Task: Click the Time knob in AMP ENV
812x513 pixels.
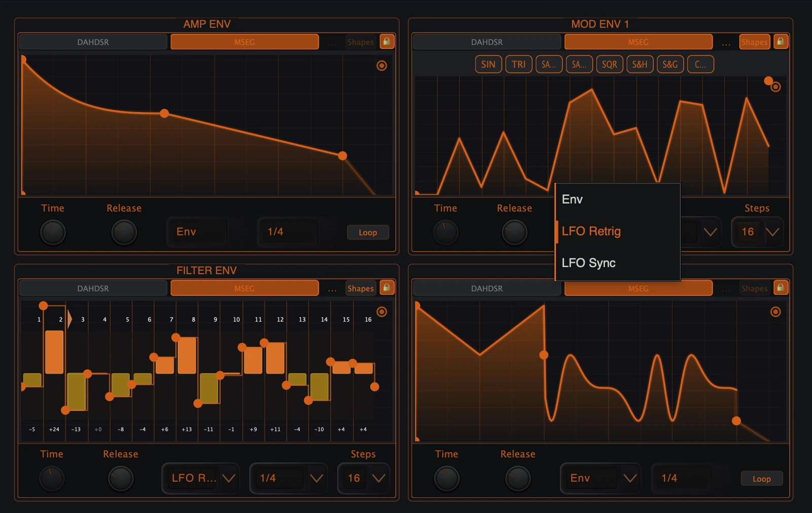Action: tap(53, 232)
